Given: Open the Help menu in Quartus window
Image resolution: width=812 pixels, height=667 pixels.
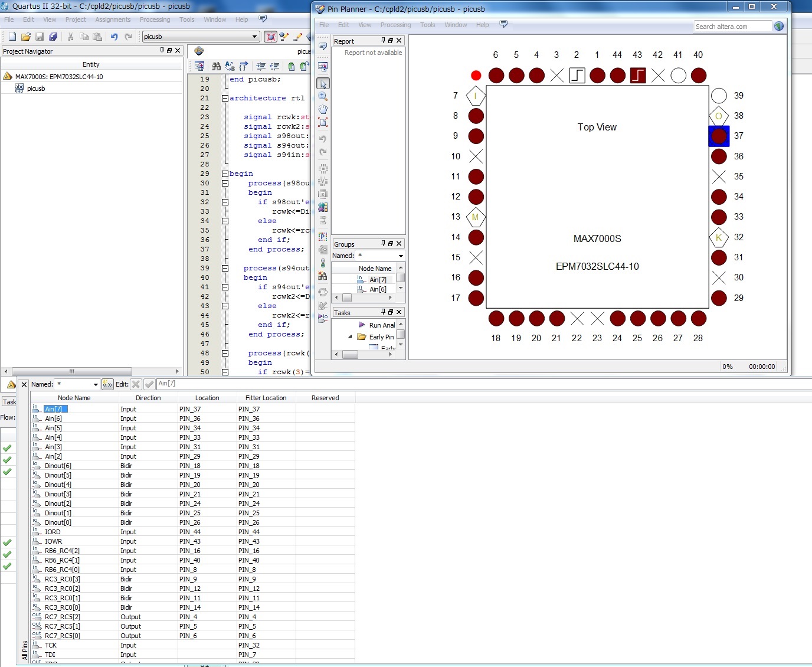Looking at the screenshot, I should pyautogui.click(x=241, y=19).
